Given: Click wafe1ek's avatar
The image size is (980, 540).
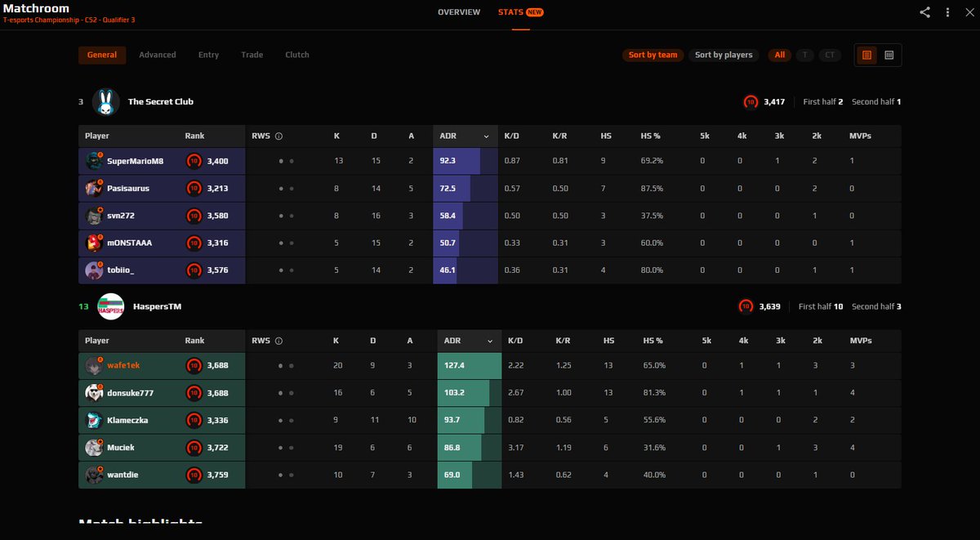Looking at the screenshot, I should pos(93,366).
